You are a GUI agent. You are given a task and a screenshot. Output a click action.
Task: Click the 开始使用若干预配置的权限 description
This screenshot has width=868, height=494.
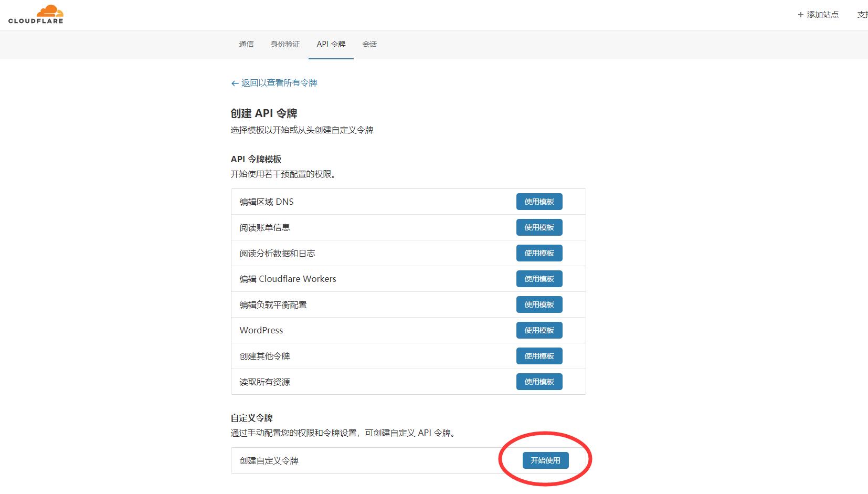point(283,174)
